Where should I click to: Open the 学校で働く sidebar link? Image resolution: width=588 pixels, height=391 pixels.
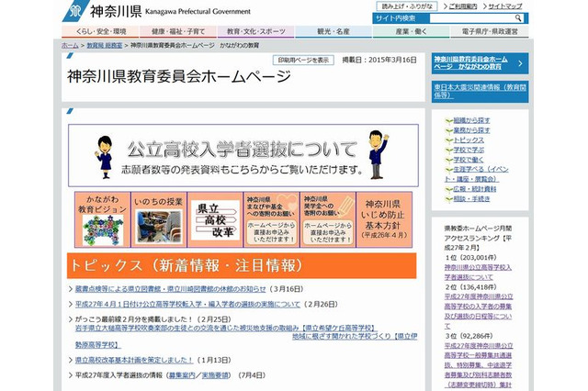point(469,160)
